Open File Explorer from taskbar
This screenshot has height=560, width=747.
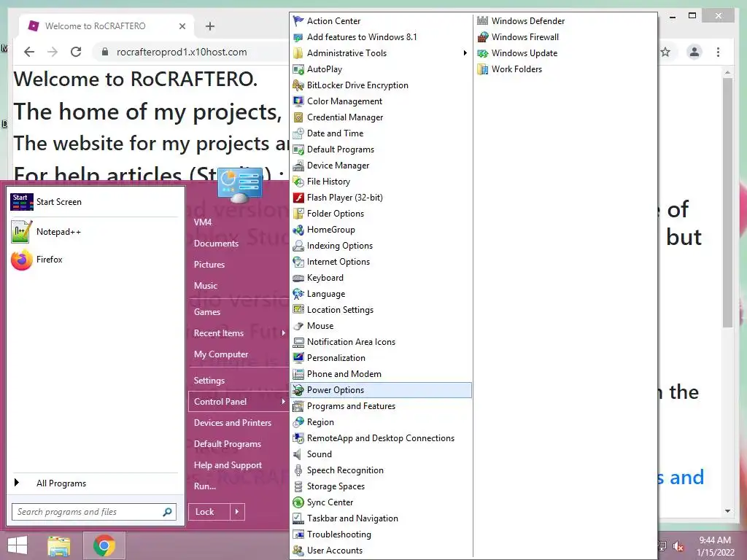pos(59,545)
